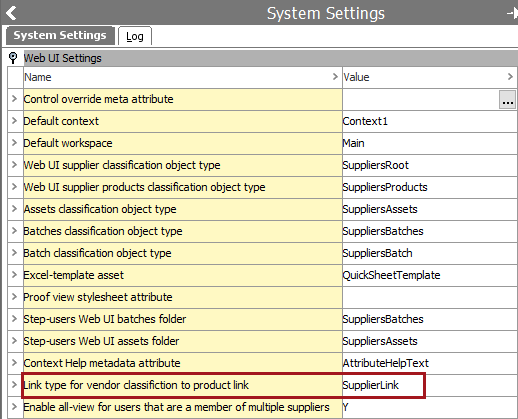This screenshot has width=518, height=419.
Task: Select the Web UI Settings section header
Action: coord(270,58)
